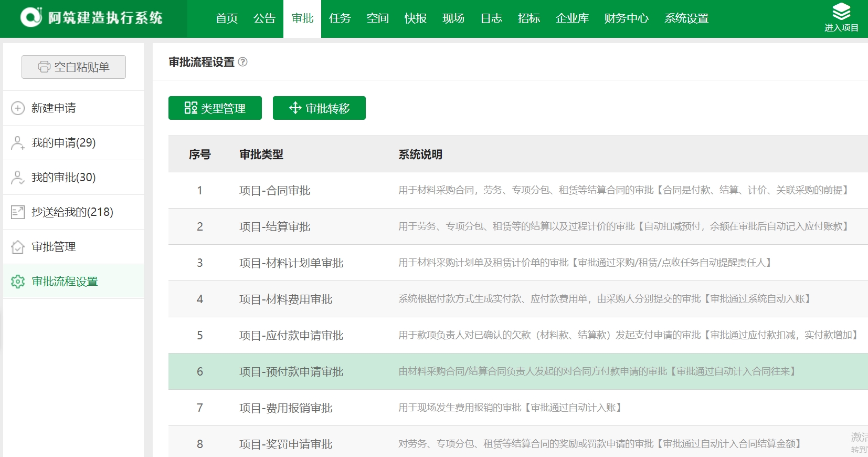
Task: Click the grid icon on 类型管理 button
Action: [190, 108]
